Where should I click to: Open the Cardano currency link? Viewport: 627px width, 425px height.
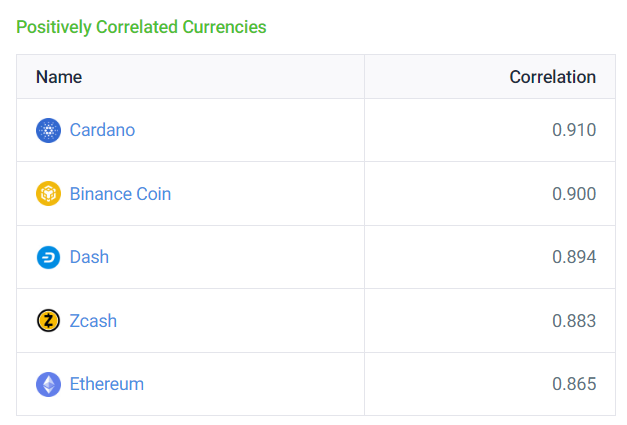pyautogui.click(x=102, y=130)
